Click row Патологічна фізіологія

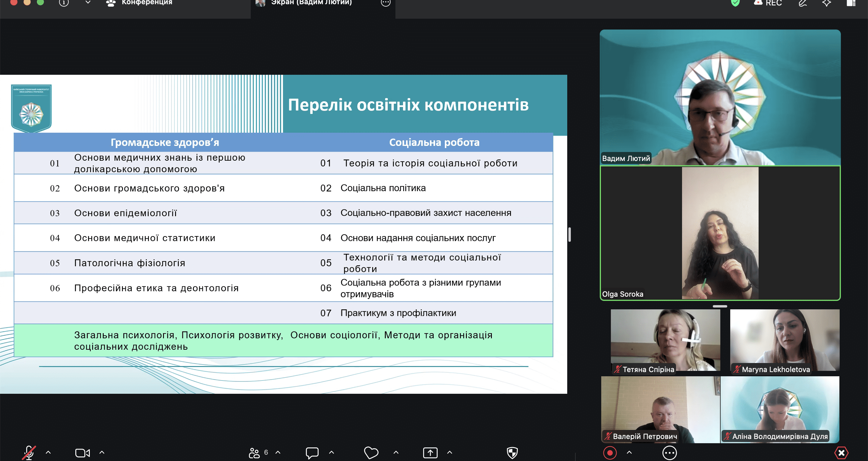[x=130, y=263]
